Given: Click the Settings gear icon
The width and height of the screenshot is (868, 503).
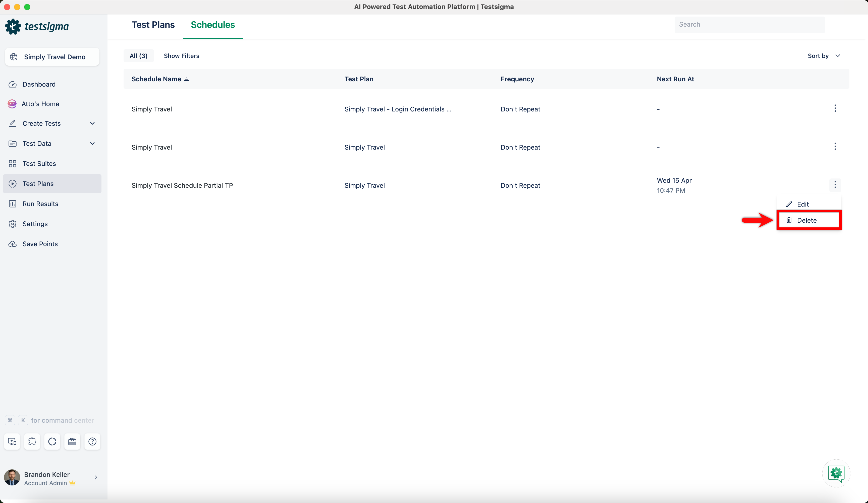Looking at the screenshot, I should coord(12,224).
